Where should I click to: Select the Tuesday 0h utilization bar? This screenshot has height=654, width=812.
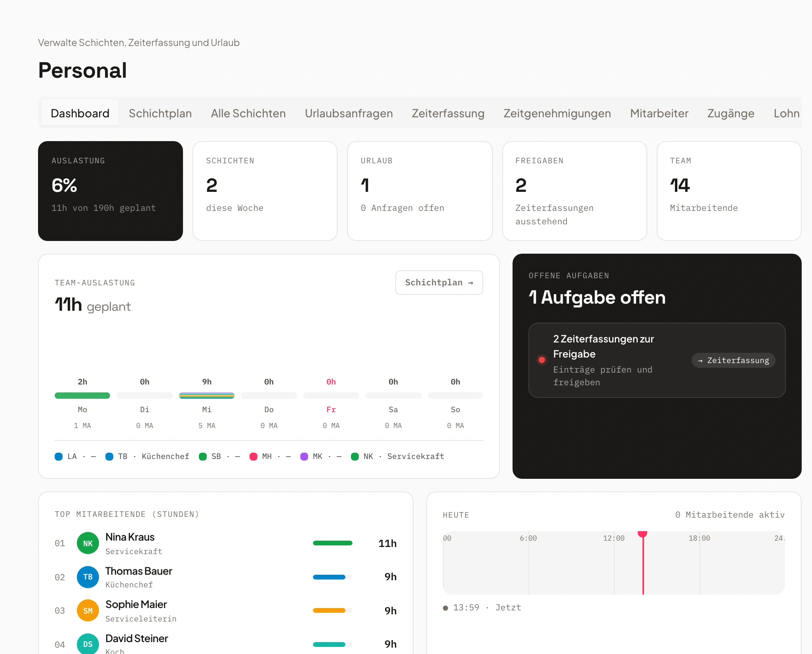click(145, 396)
